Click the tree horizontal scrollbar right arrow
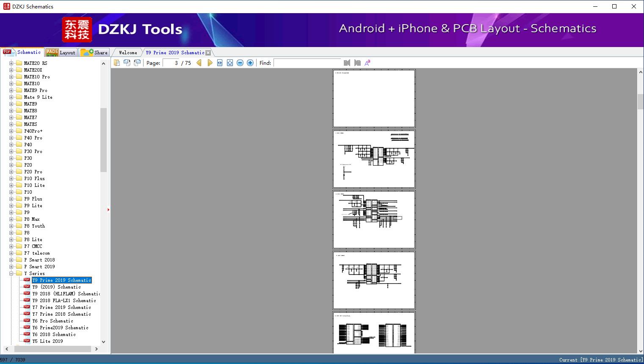Image resolution: width=644 pixels, height=364 pixels. 97,349
